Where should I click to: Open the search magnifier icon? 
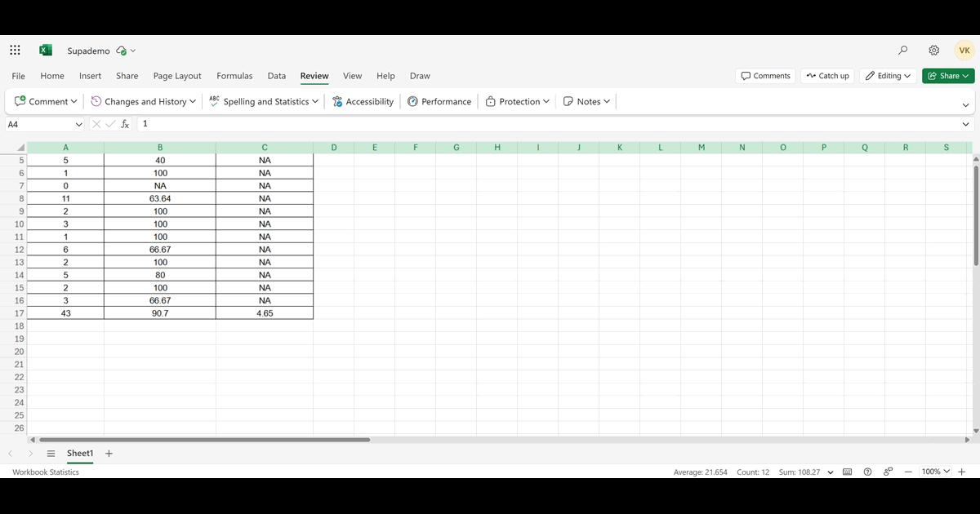[902, 51]
